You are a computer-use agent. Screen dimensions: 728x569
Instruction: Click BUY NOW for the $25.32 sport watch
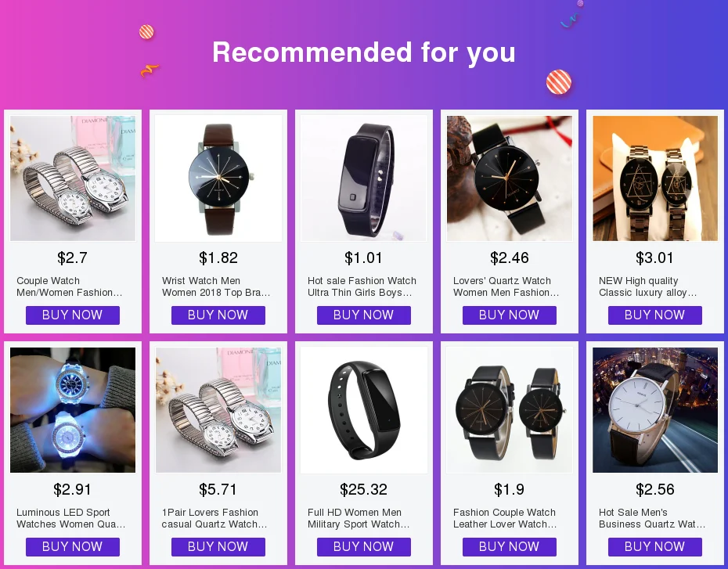coord(363,547)
